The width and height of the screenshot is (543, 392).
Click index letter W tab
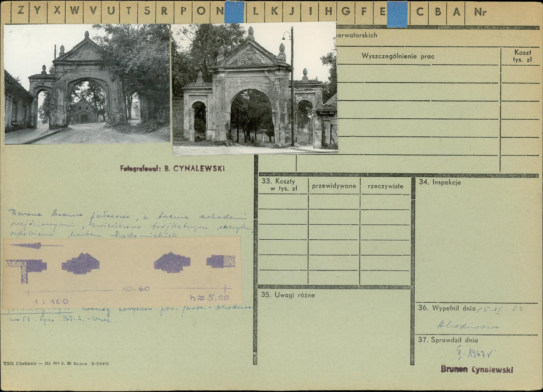[x=74, y=11]
